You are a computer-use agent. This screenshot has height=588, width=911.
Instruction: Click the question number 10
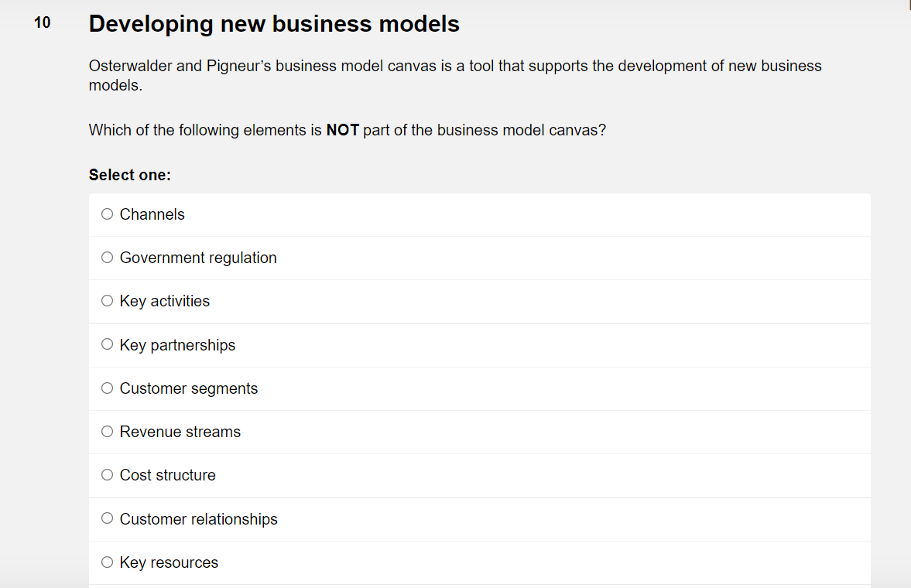pyautogui.click(x=42, y=22)
